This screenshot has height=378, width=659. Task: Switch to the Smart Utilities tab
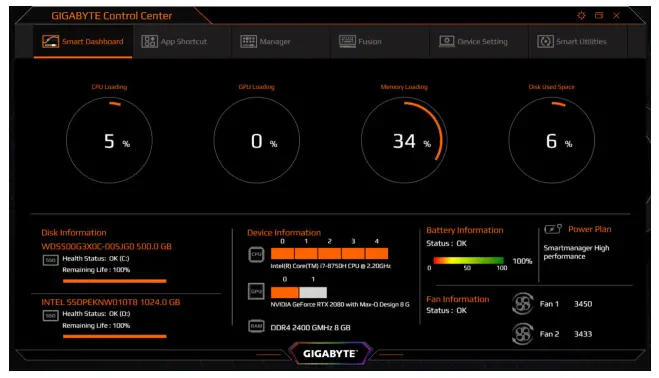coord(572,41)
